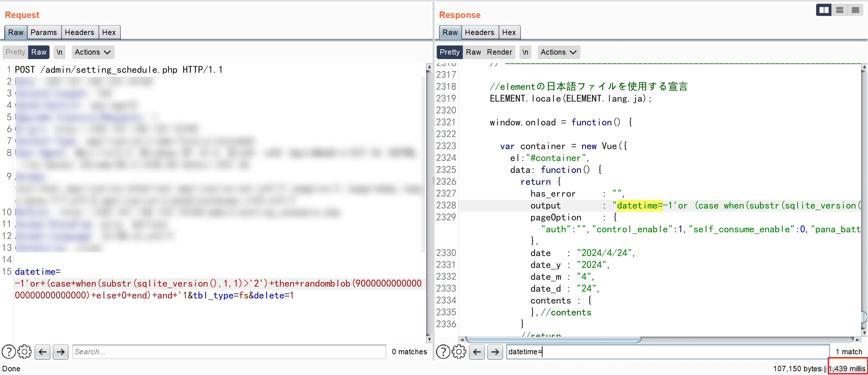Switch Request view to Pretty
The width and height of the screenshot is (868, 375).
click(x=15, y=52)
